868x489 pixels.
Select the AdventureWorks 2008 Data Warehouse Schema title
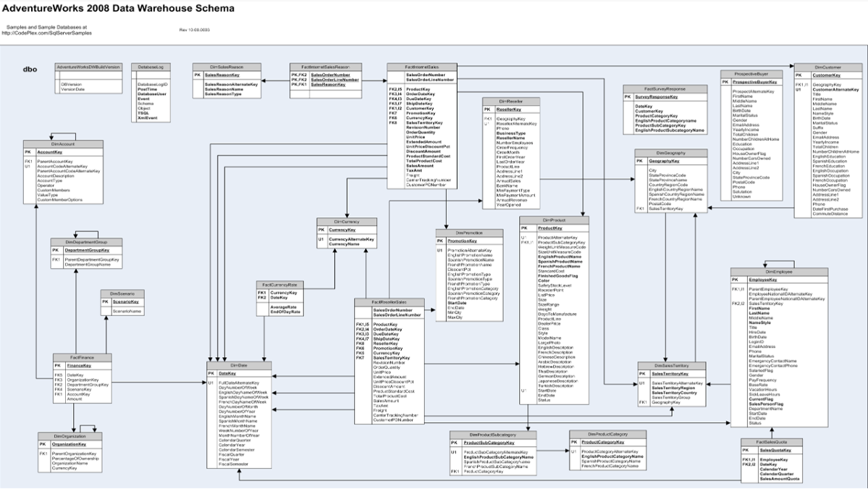(119, 8)
